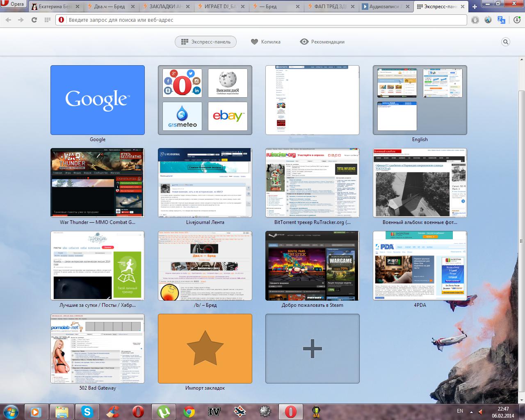Reload the current page
The width and height of the screenshot is (525, 420).
click(x=34, y=20)
